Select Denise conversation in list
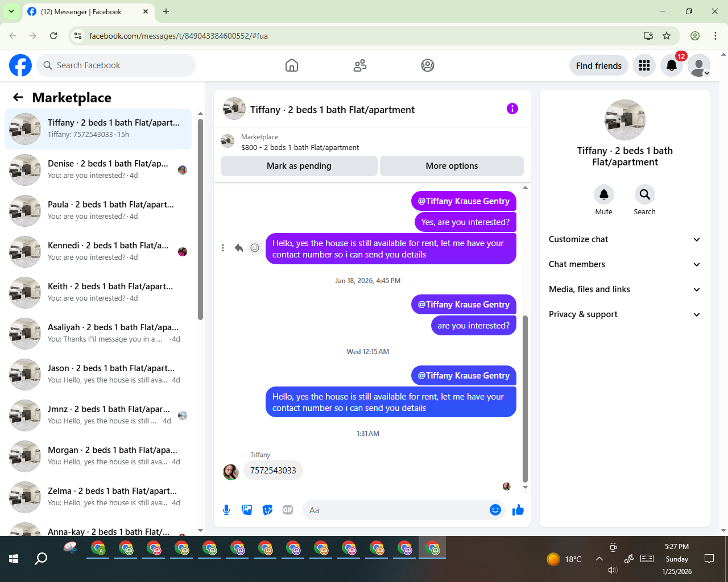The image size is (728, 582). [98, 170]
